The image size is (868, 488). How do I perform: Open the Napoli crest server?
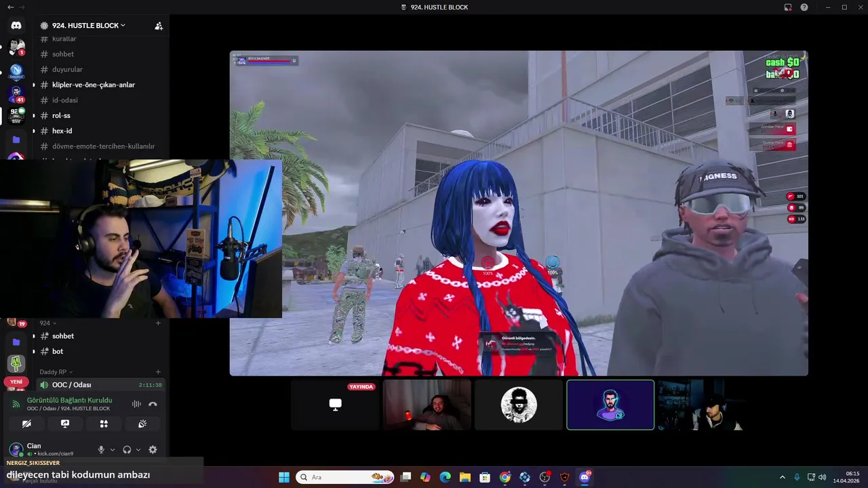pos(16,70)
